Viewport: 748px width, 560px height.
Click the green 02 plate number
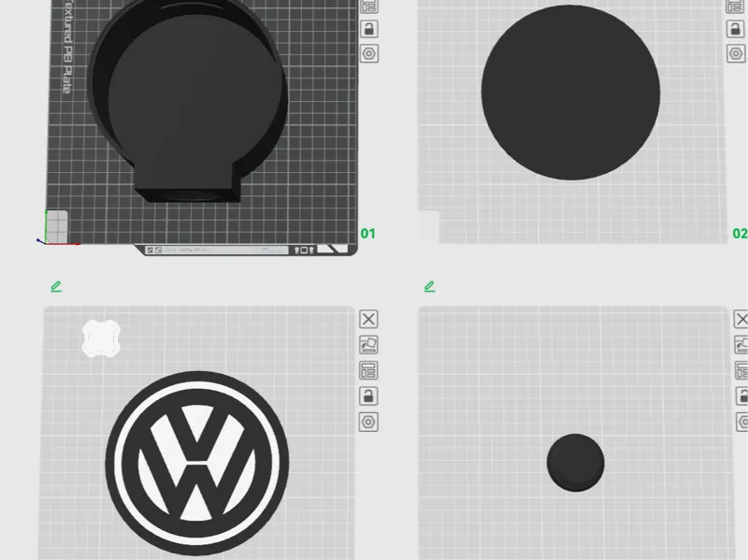pos(740,234)
